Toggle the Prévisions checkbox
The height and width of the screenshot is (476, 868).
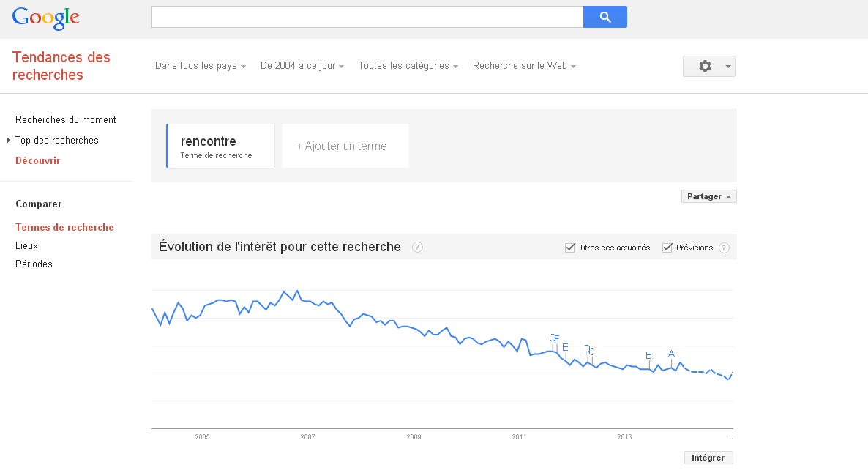[x=667, y=248]
